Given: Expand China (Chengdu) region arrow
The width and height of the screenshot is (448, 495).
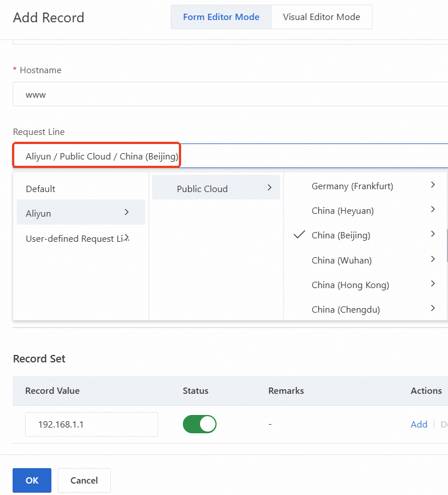Looking at the screenshot, I should point(433,309).
